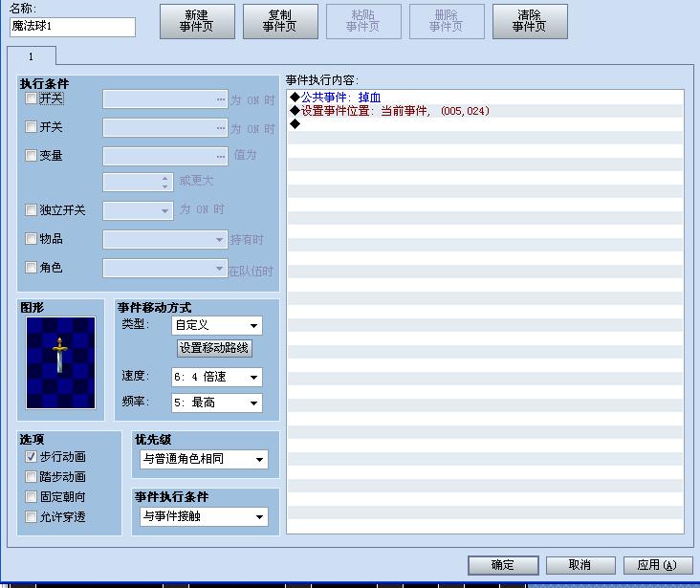Open the 角色 actor dropdown
This screenshot has height=588, width=700.
[165, 268]
